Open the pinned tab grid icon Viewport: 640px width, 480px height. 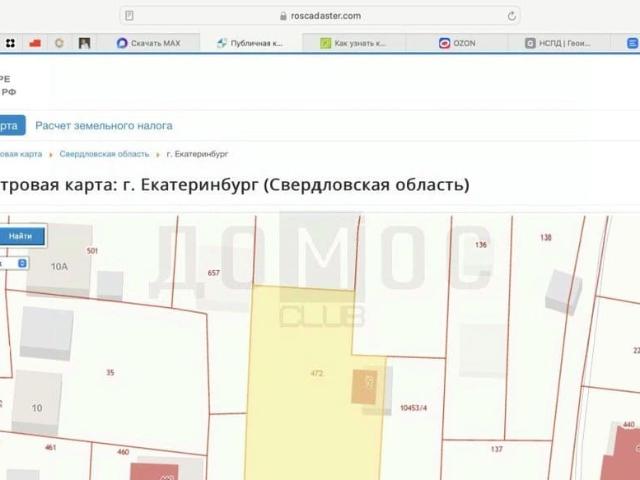9,43
